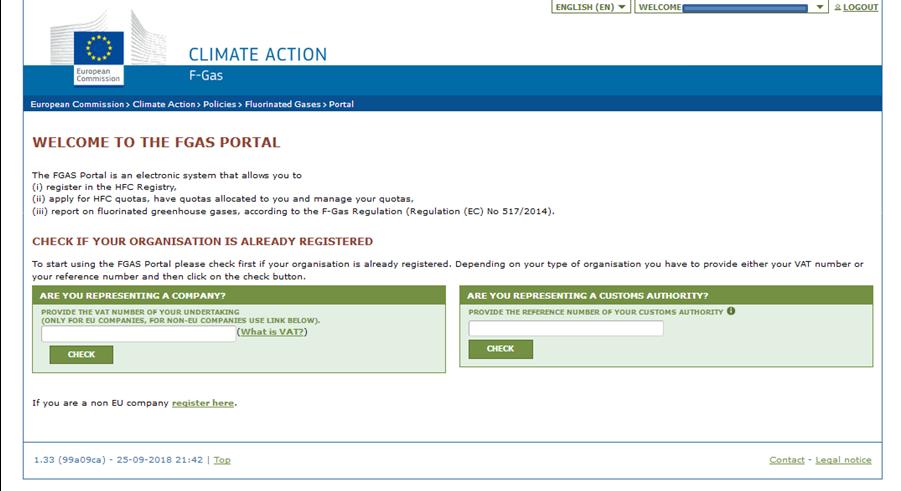The height and width of the screenshot is (491, 901).
Task: Click 'Are you representing a customs authority?' header
Action: [587, 296]
